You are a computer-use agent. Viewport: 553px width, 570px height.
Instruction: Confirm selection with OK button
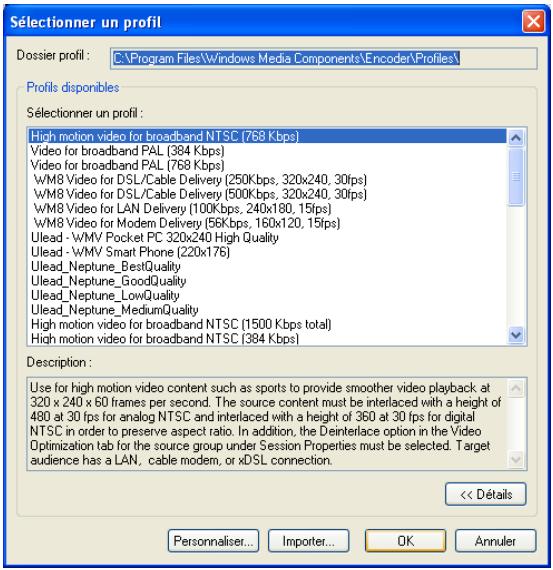click(x=405, y=541)
